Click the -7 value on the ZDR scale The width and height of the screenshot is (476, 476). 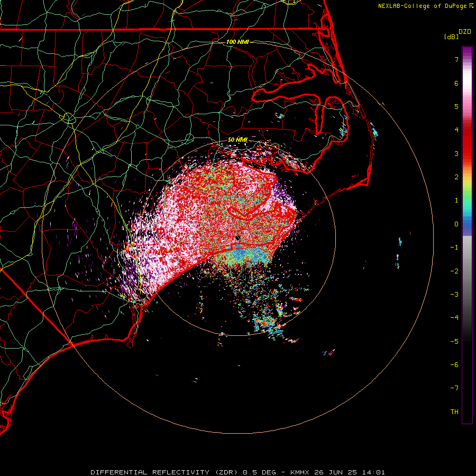(x=454, y=388)
